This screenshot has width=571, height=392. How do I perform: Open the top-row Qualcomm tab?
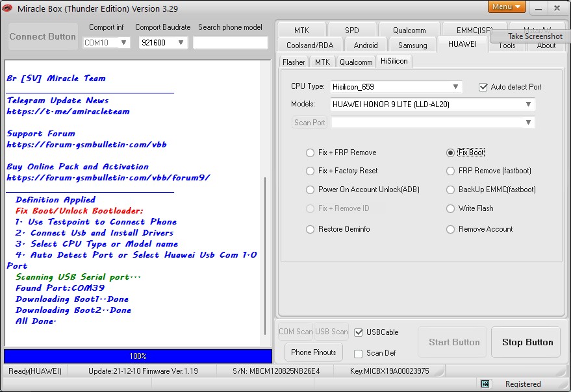409,31
